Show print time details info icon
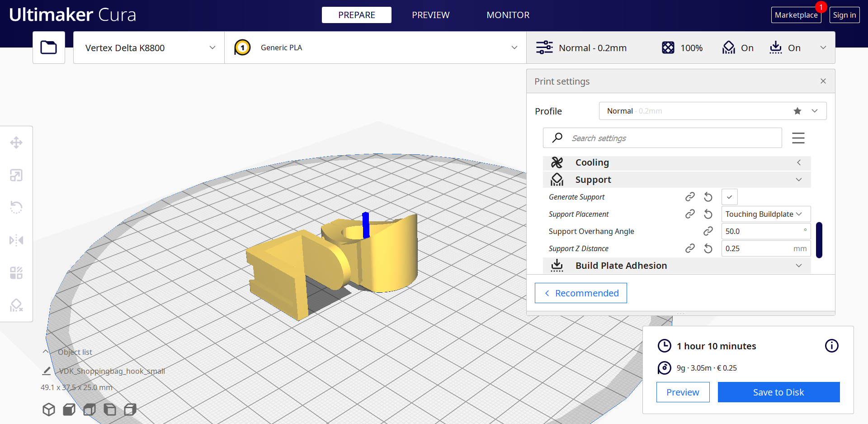 click(832, 346)
